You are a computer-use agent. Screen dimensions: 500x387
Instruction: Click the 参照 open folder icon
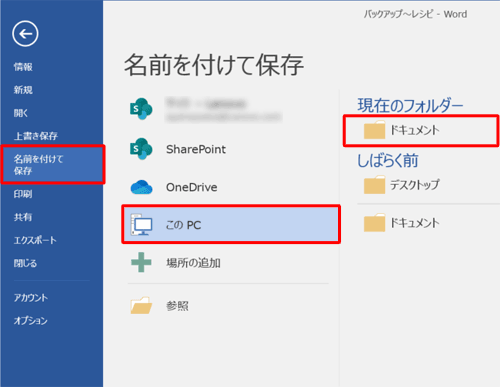click(x=141, y=305)
